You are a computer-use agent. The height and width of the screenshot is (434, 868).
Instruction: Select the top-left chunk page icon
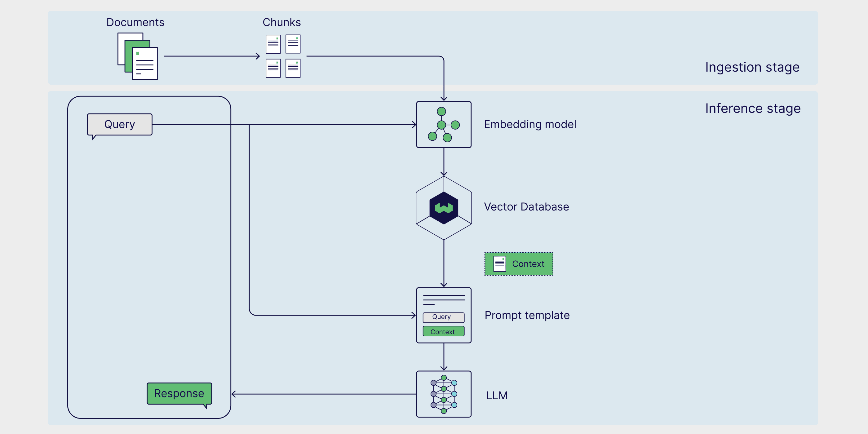click(273, 44)
